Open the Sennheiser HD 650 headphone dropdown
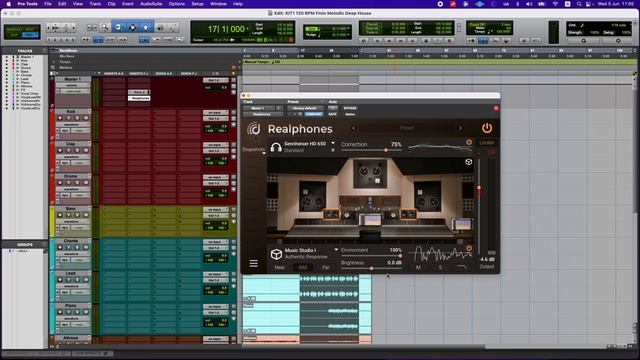640x360 pixels. (x=333, y=143)
